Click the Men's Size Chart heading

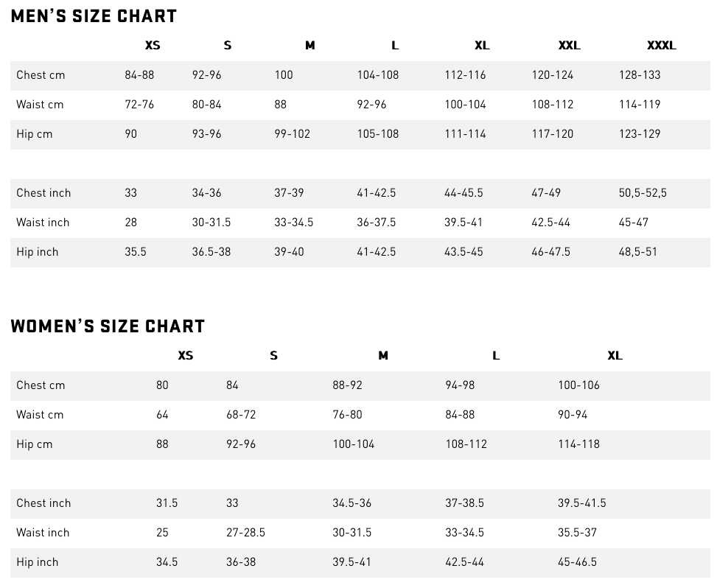click(94, 16)
